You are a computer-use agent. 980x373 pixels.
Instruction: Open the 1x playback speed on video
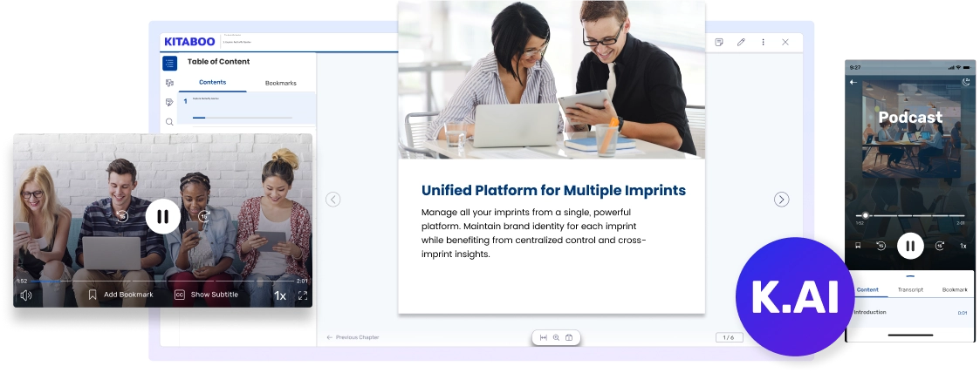click(280, 295)
